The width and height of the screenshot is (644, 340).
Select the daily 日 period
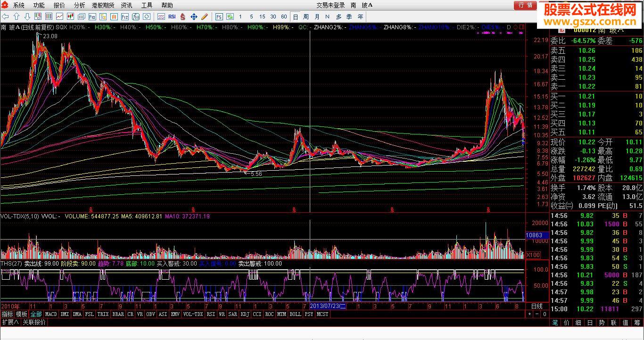[x=295, y=17]
